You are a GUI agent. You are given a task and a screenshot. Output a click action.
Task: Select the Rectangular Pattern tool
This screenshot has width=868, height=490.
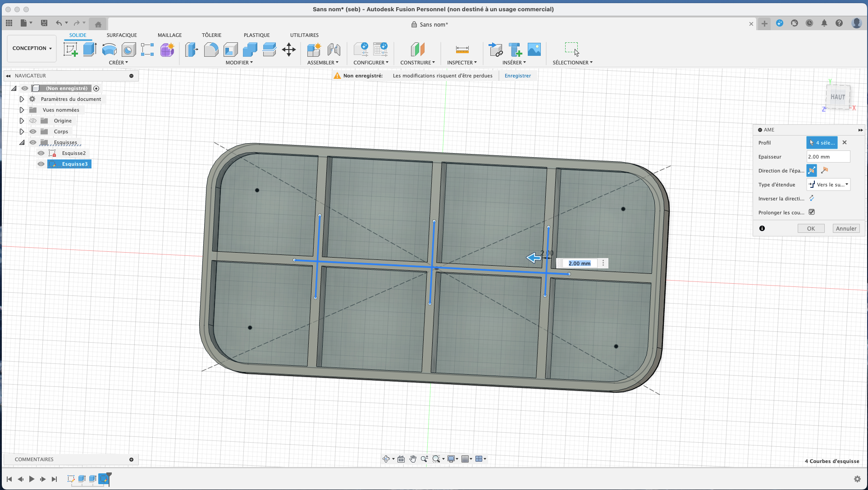pos(147,49)
